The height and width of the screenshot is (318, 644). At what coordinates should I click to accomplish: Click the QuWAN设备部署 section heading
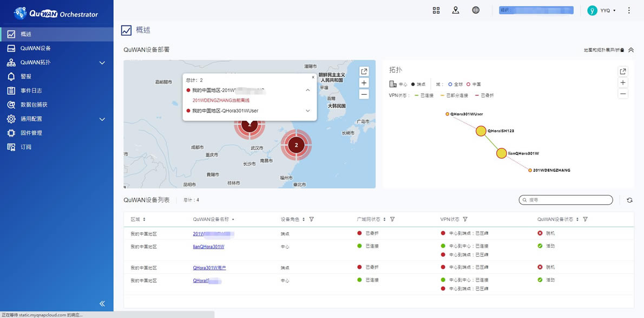click(147, 50)
